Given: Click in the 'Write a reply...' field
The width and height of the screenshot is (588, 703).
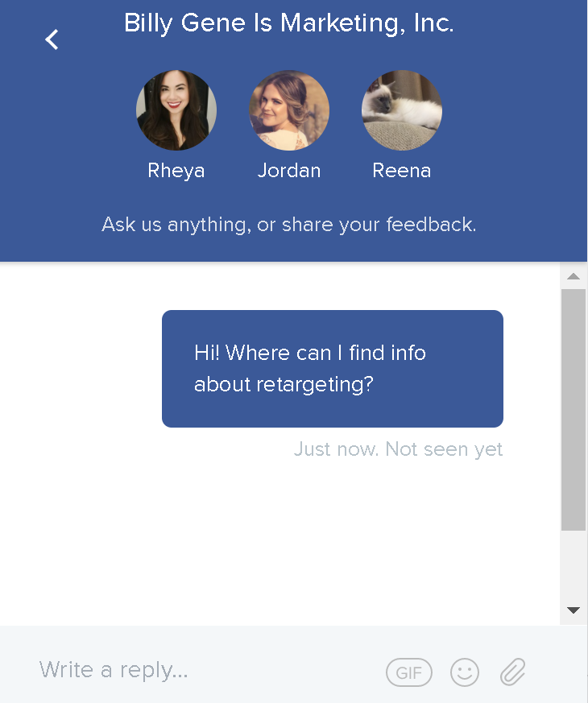Looking at the screenshot, I should click(x=201, y=670).
